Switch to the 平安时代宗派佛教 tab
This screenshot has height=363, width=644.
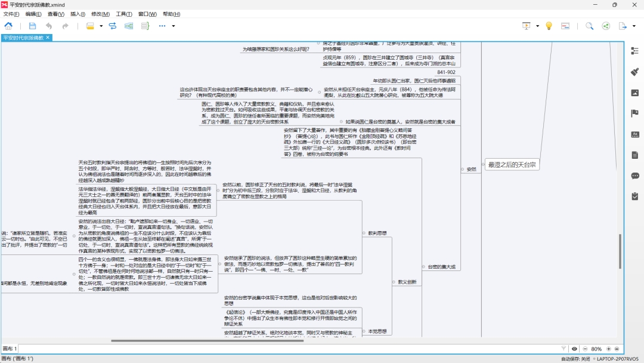24,38
